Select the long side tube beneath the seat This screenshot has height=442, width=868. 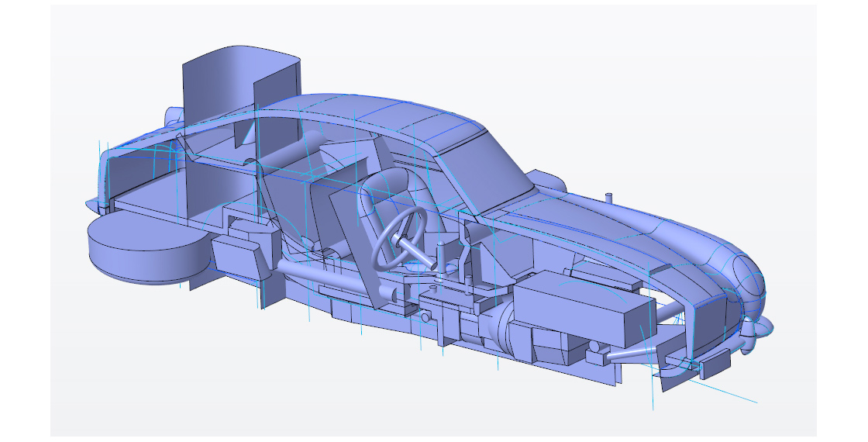coord(310,271)
